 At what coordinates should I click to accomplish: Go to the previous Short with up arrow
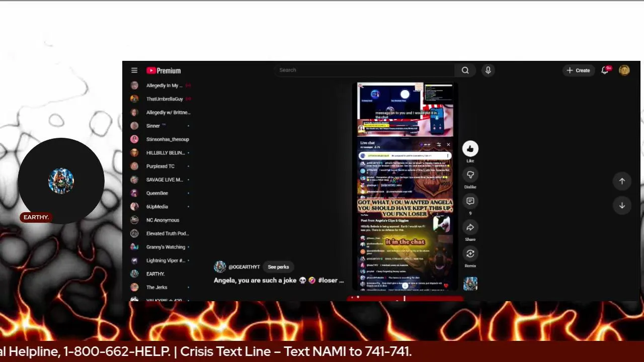[622, 181]
